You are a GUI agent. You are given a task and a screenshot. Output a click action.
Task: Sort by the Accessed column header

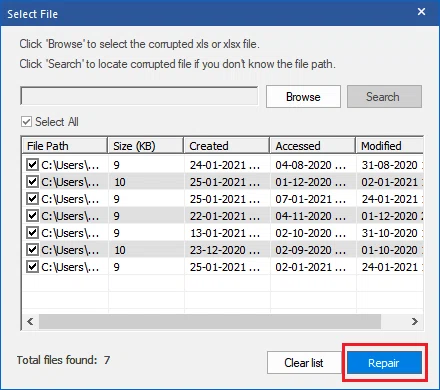pyautogui.click(x=313, y=146)
